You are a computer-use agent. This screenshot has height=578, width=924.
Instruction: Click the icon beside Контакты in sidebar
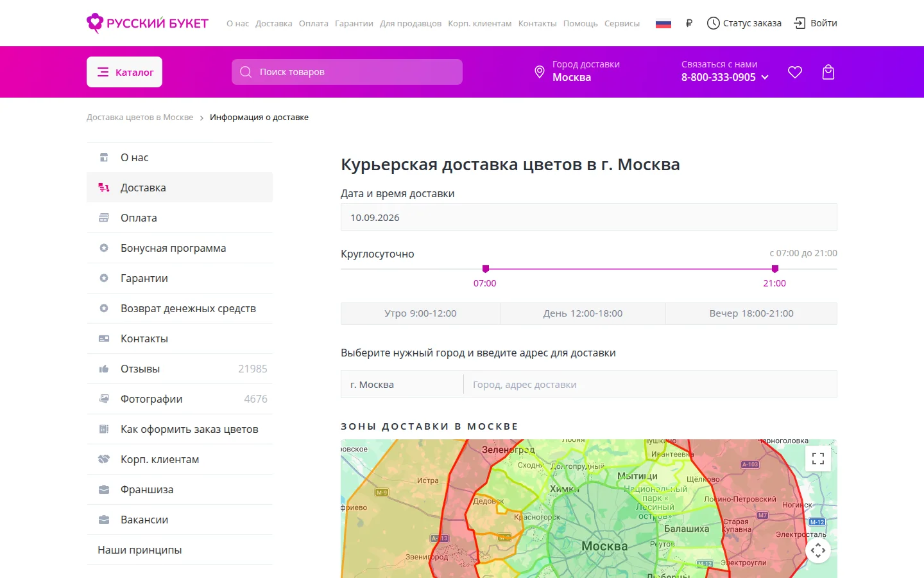click(x=104, y=338)
